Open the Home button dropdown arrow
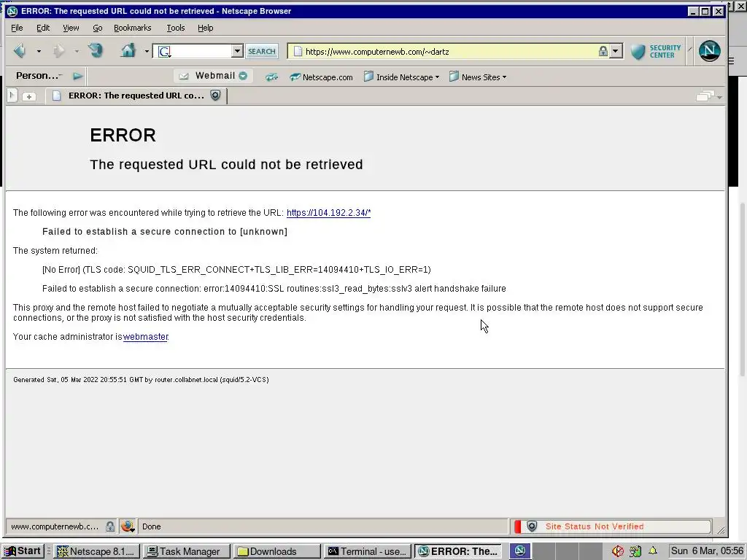The height and width of the screenshot is (560, 747). [147, 52]
